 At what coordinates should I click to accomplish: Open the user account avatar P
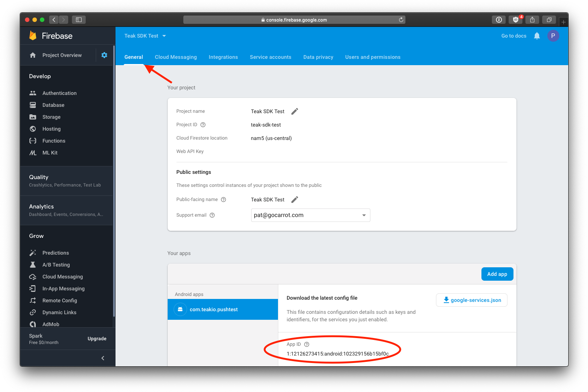click(x=553, y=36)
